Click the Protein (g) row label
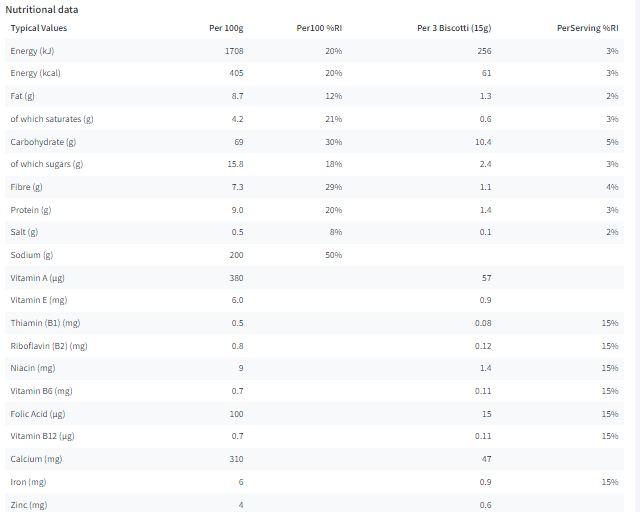The image size is (640, 512). [31, 210]
